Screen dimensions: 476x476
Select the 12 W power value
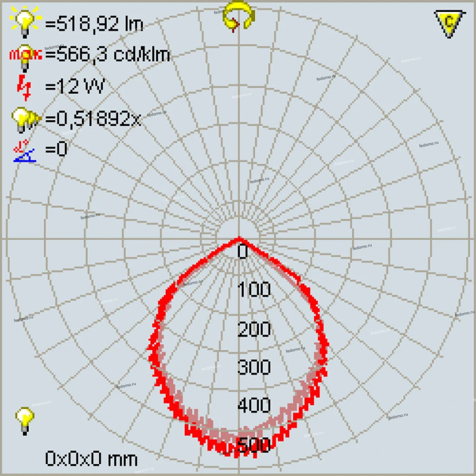75,87
